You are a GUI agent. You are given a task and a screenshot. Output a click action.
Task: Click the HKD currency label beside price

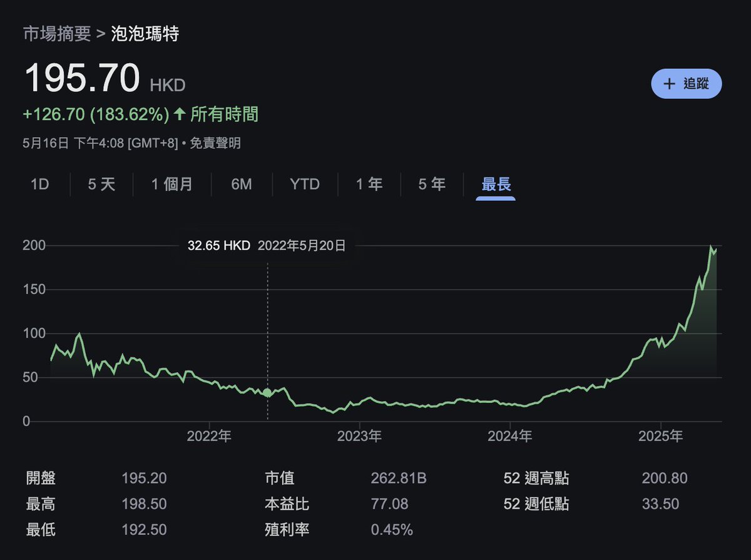[168, 85]
